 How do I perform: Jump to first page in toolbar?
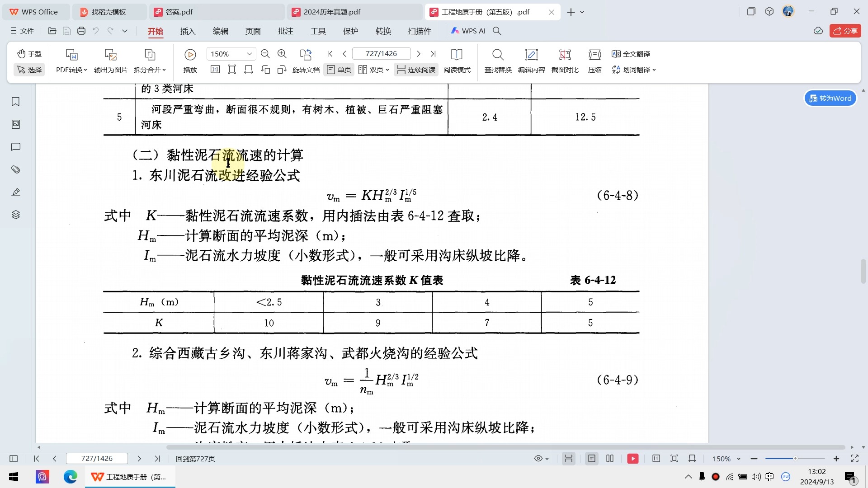[330, 54]
